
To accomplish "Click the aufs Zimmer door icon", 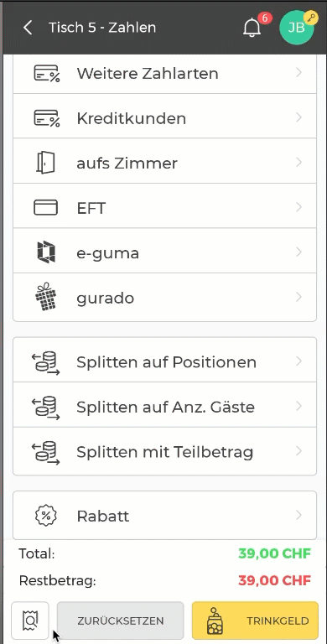I will [x=45, y=163].
